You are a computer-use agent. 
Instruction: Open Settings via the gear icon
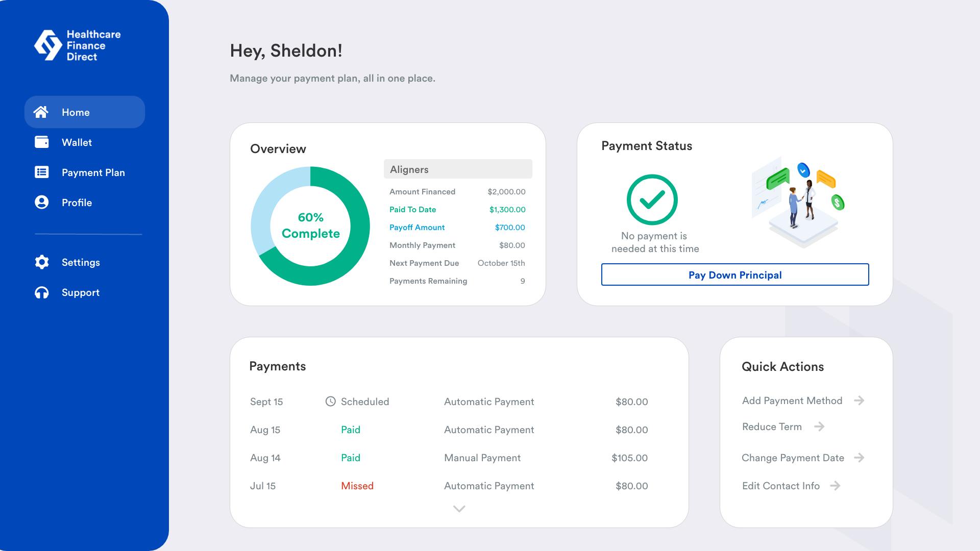coord(41,262)
